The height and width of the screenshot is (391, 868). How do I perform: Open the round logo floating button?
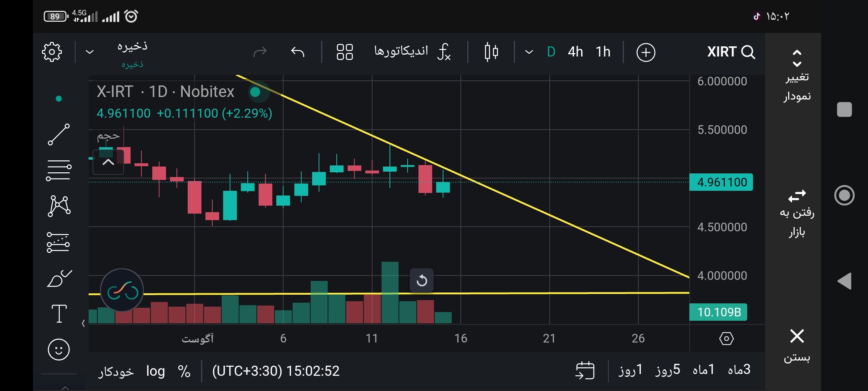click(x=122, y=290)
